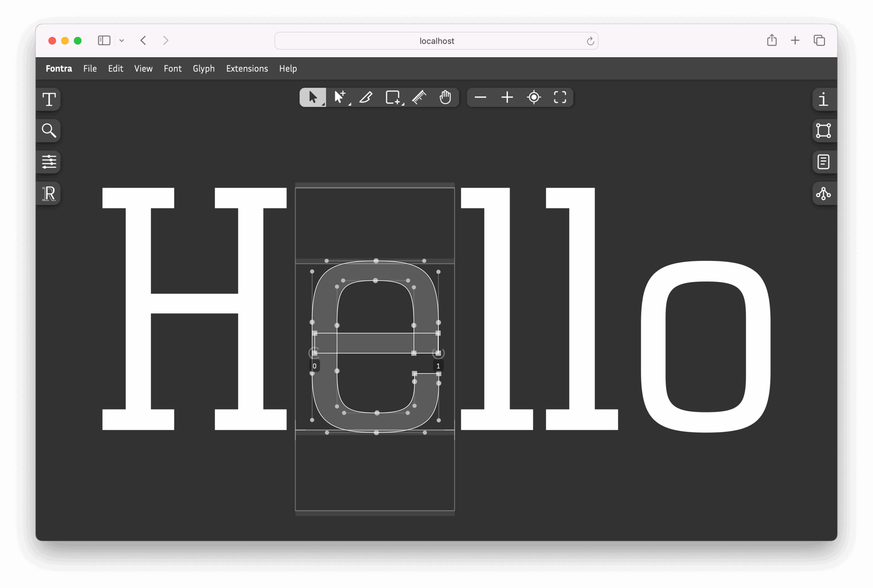Select the Ruler tool
Image resolution: width=873 pixels, height=588 pixels.
click(419, 97)
